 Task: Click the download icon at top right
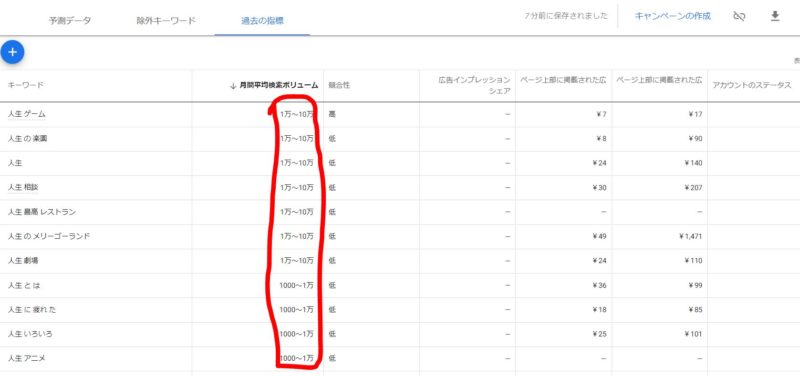tap(774, 16)
